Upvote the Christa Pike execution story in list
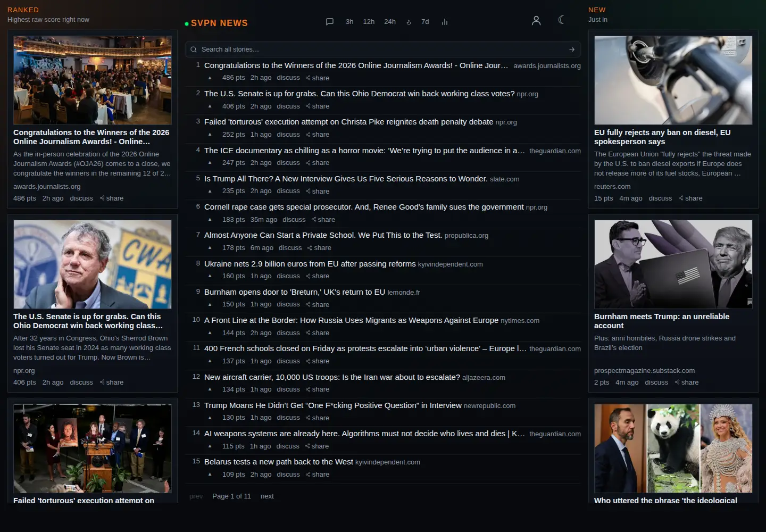 pyautogui.click(x=210, y=135)
